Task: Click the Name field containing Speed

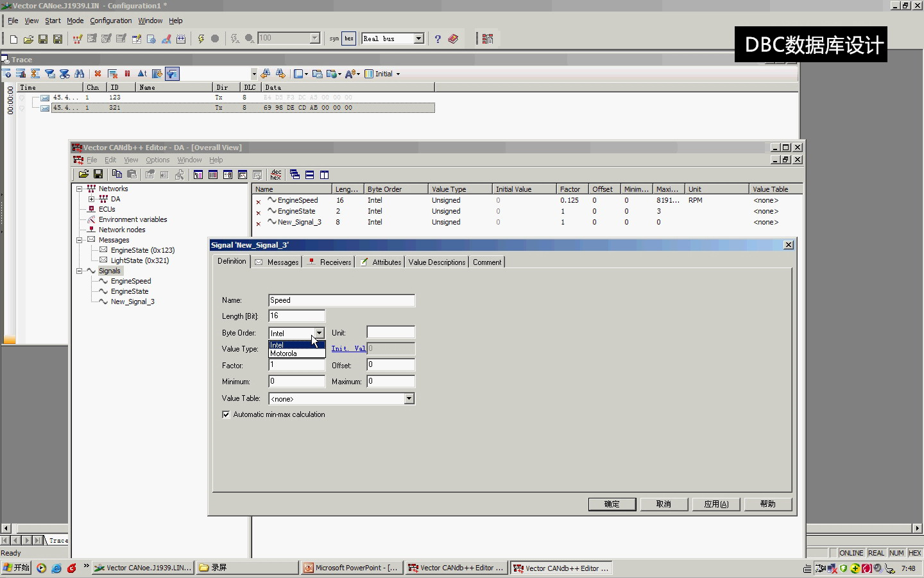Action: (x=341, y=300)
